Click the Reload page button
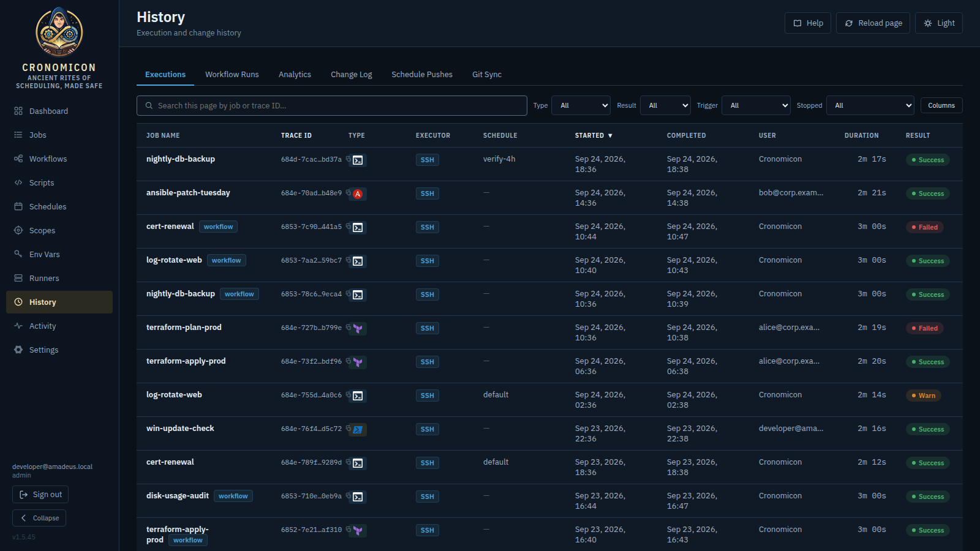 click(x=873, y=23)
